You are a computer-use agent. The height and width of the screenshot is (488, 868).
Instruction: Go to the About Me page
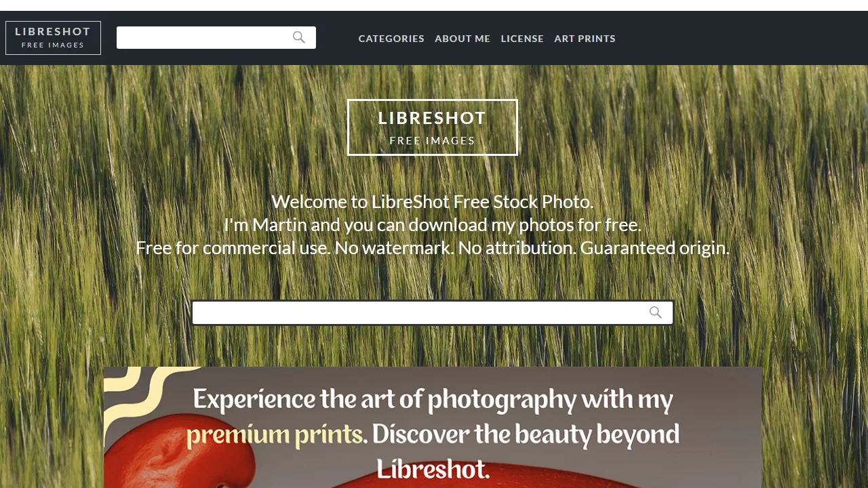tap(462, 39)
